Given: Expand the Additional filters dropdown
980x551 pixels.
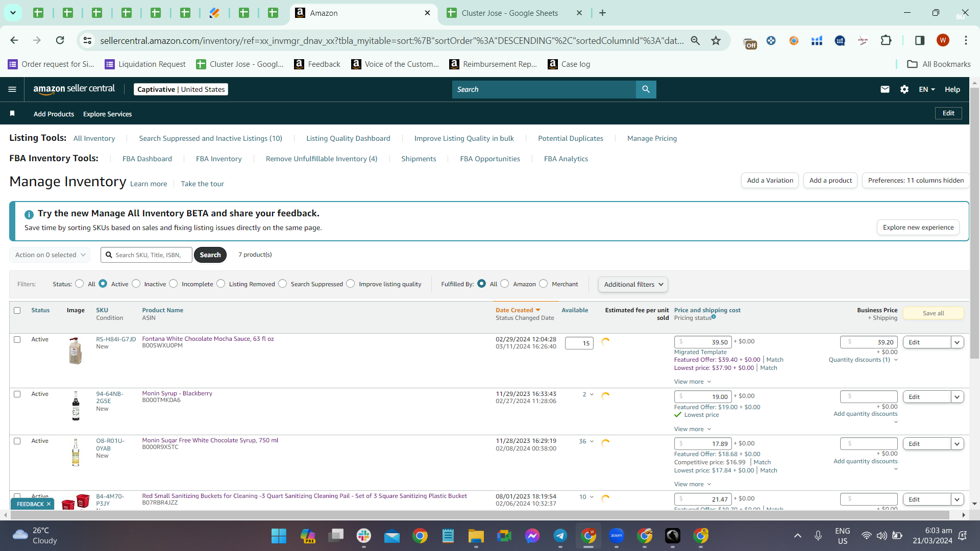Looking at the screenshot, I should point(633,284).
